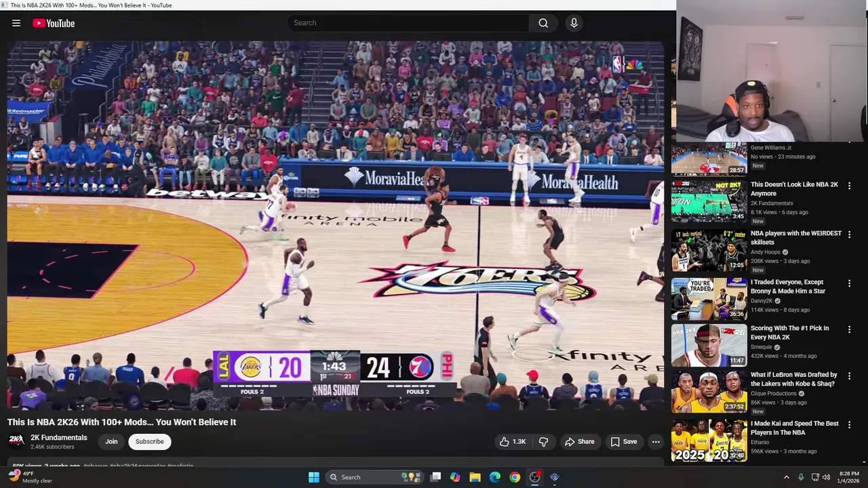The image size is (868, 488).
Task: Open options for 'This Doesn't Look Like NBA 2K'
Action: [x=849, y=186]
